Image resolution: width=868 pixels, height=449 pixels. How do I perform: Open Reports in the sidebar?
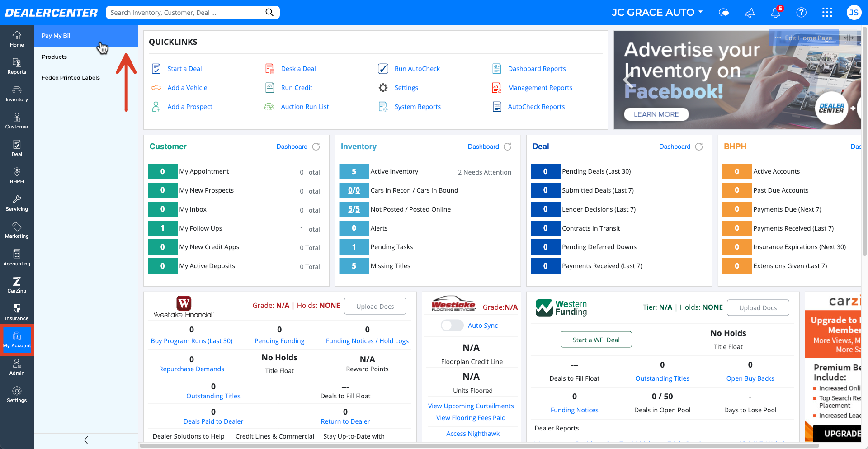pos(17,66)
